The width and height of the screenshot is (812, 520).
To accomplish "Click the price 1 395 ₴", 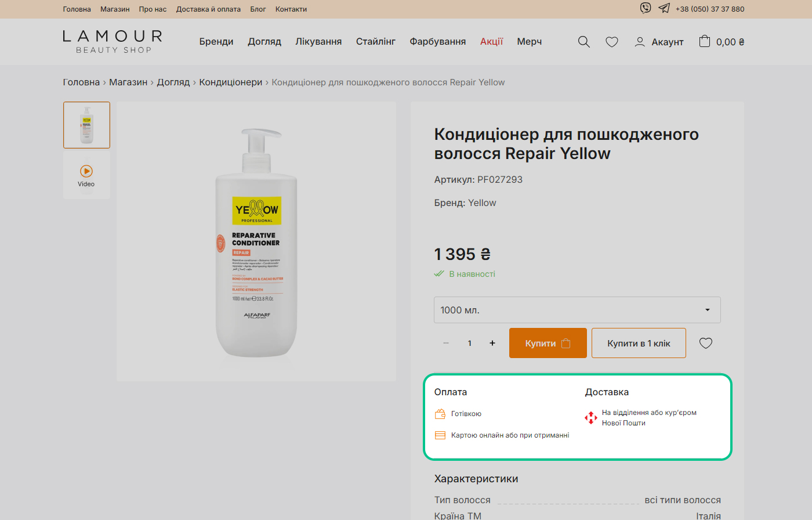I will click(x=462, y=254).
